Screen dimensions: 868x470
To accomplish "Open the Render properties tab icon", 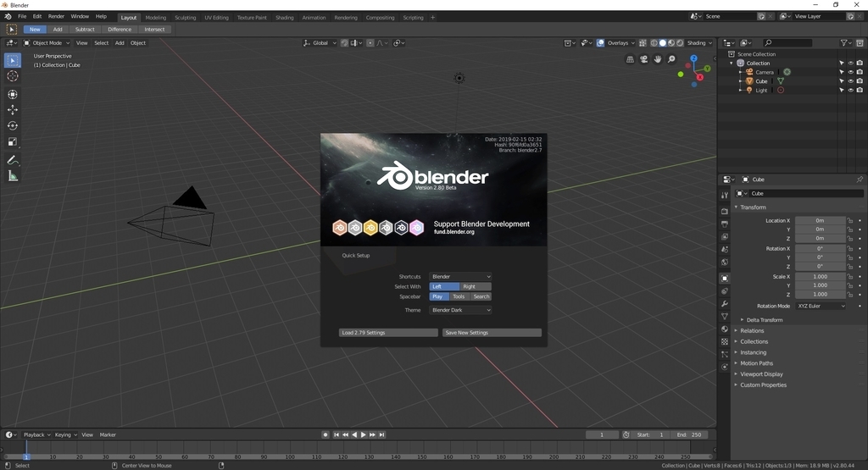I will 725,211.
